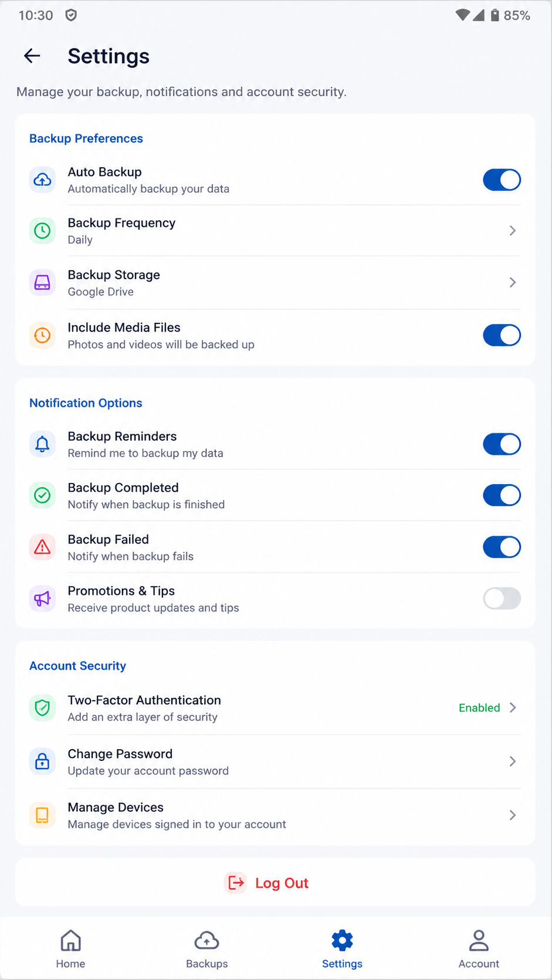Open Change Password chevron
Image resolution: width=552 pixels, height=980 pixels.
(513, 761)
